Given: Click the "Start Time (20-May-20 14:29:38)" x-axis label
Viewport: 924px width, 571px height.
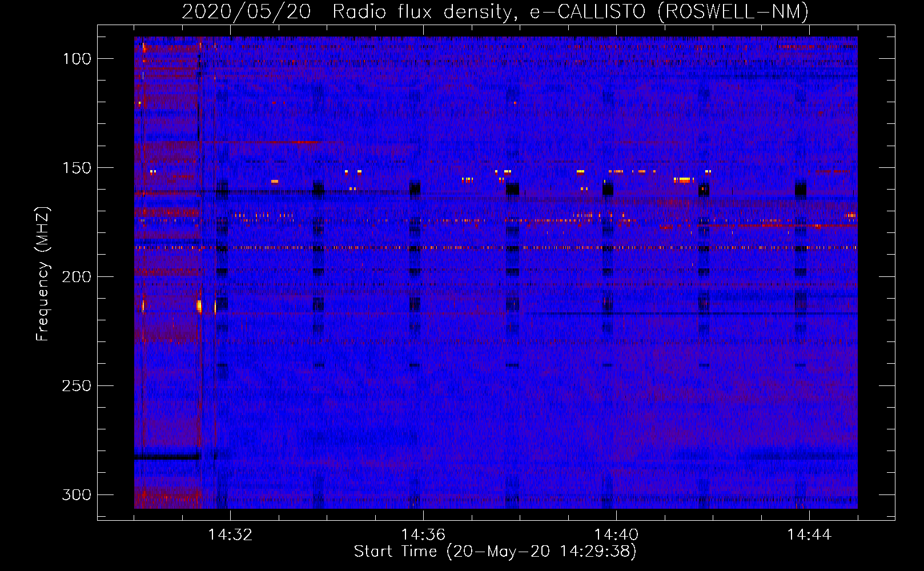Looking at the screenshot, I should tap(495, 552).
